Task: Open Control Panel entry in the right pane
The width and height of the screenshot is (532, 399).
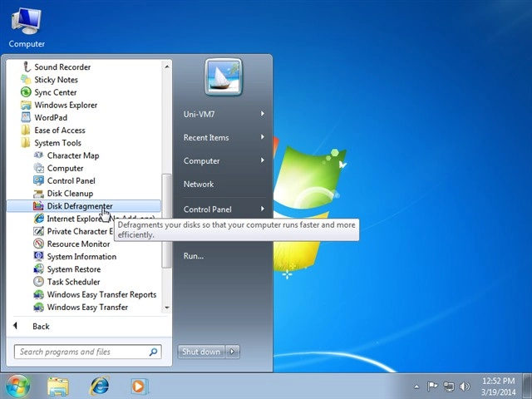Action: [207, 209]
